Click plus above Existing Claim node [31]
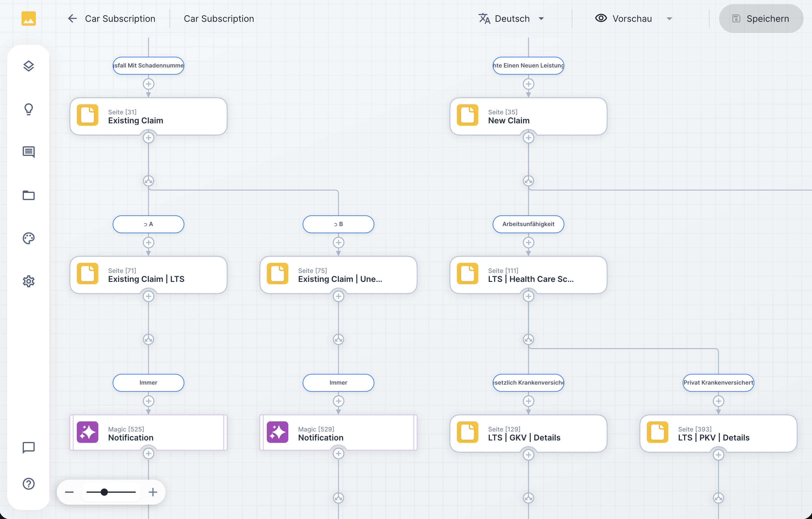The height and width of the screenshot is (519, 812). [x=148, y=84]
